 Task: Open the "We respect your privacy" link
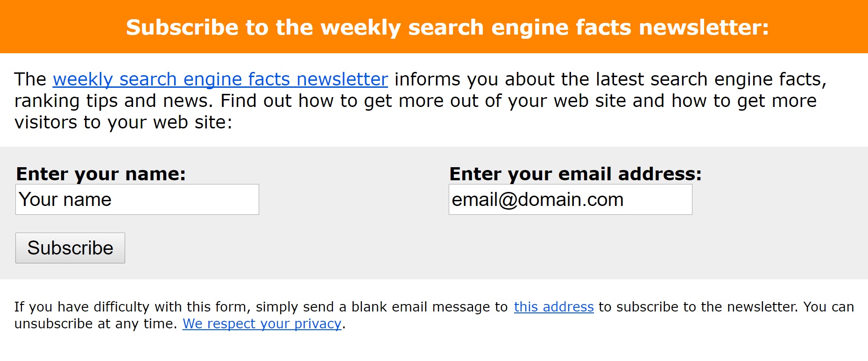coord(262,324)
